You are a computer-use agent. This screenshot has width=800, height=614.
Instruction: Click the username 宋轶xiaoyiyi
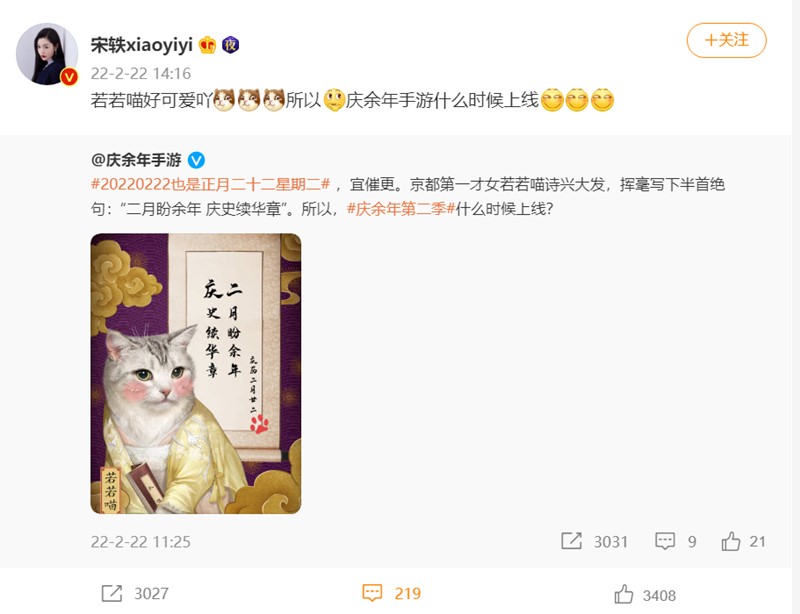coord(141,45)
